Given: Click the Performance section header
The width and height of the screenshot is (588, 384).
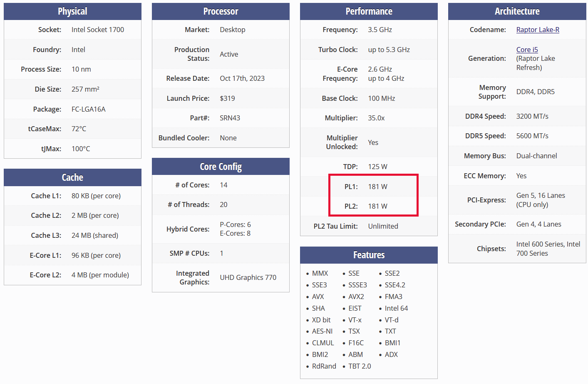Looking at the screenshot, I should (x=369, y=11).
